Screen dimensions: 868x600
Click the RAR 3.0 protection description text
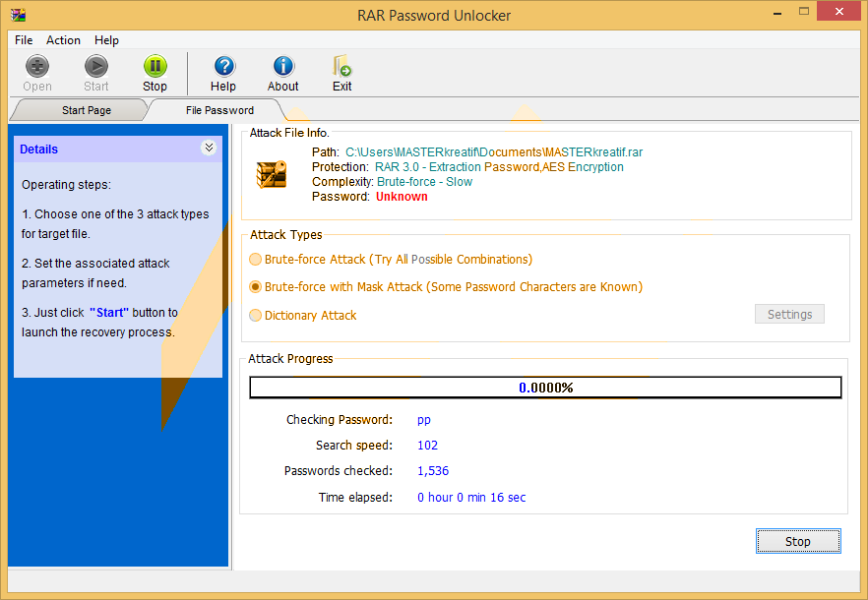pos(499,167)
